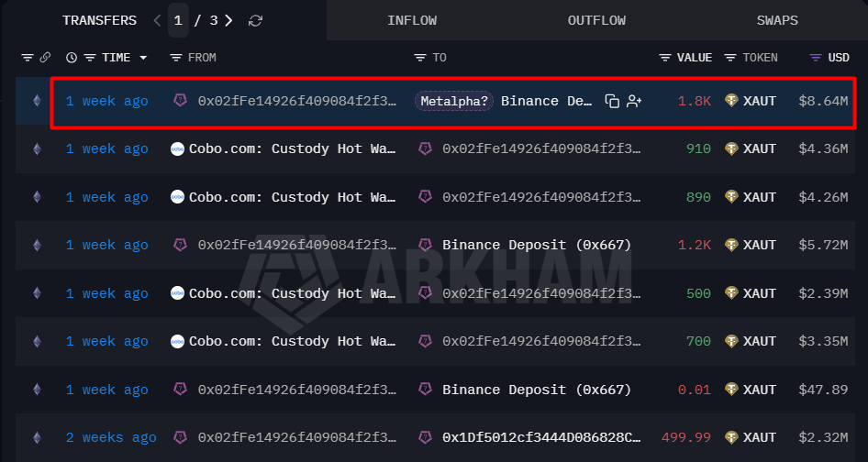Click XAUT token icon in 890 row
Viewport: 868px width, 462px height.
[732, 197]
